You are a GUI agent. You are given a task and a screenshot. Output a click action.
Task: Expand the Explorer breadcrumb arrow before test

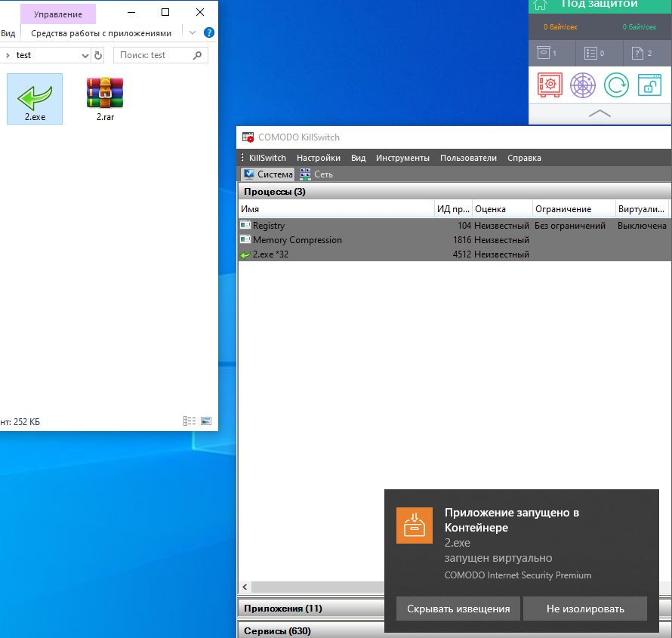pos(8,55)
